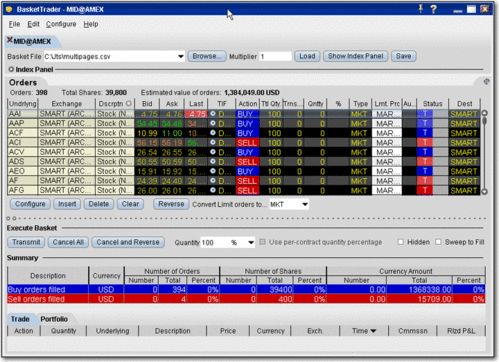Click the TIF clock icon in AEO row

[x=213, y=171]
